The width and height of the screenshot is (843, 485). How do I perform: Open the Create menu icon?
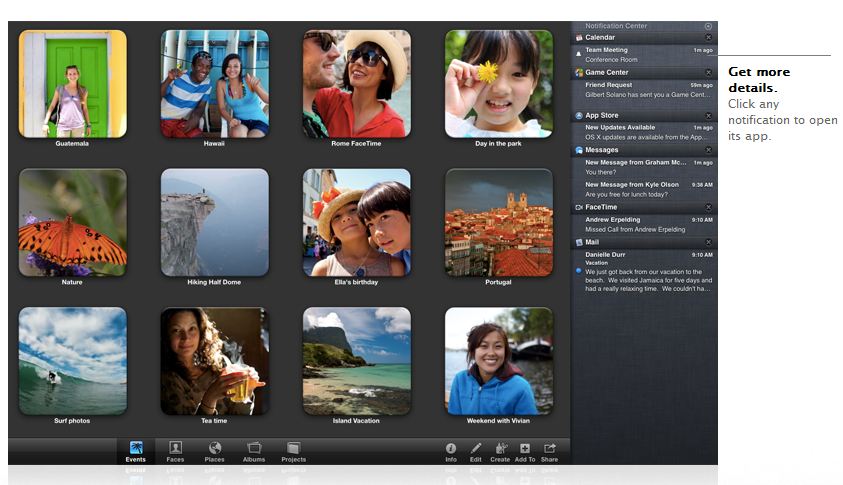click(x=500, y=451)
